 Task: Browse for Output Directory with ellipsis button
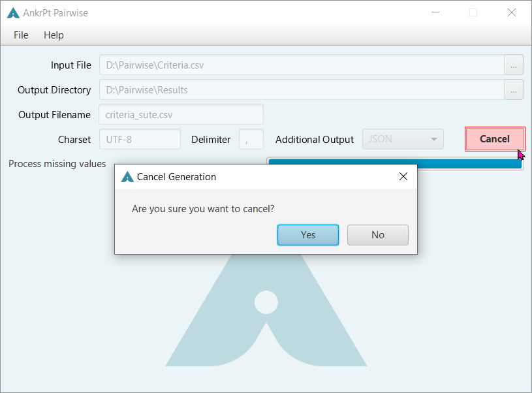(x=514, y=90)
